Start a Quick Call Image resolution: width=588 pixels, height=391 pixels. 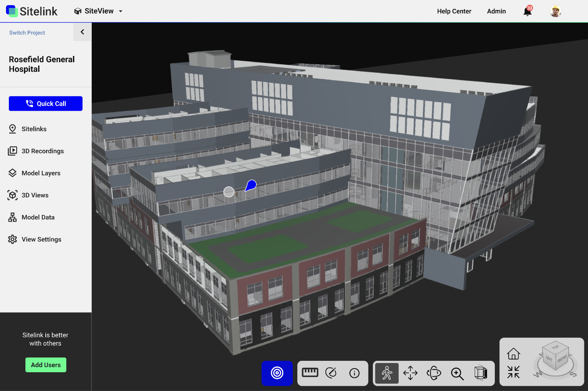click(x=46, y=103)
